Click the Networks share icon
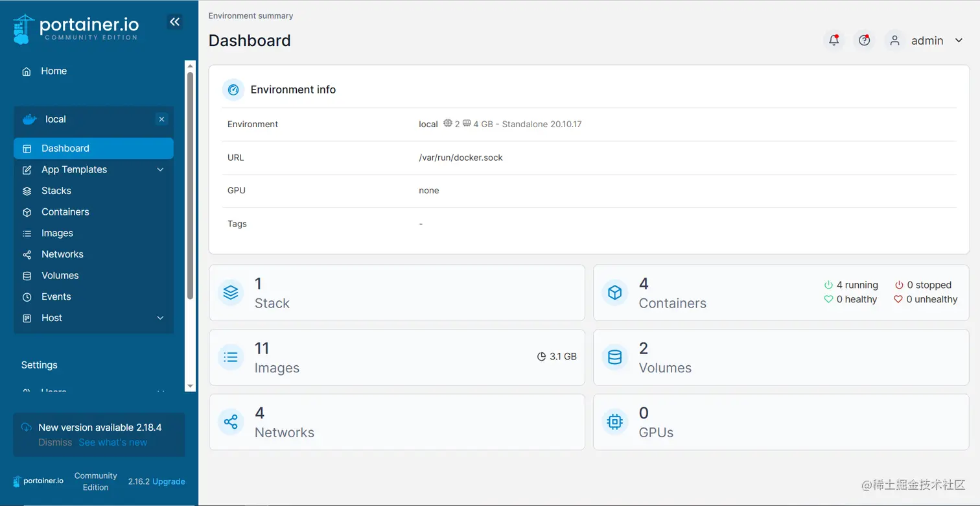 click(231, 422)
